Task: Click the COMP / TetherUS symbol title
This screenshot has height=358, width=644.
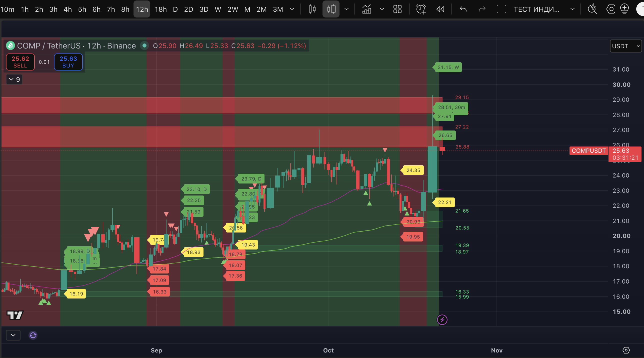Action: coord(49,46)
